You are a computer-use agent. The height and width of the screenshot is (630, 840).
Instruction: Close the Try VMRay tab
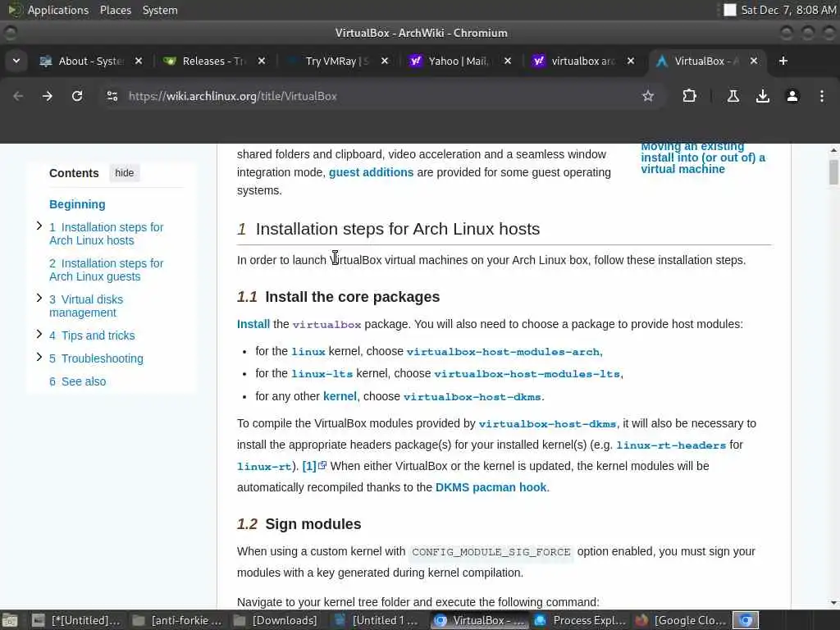coord(385,61)
